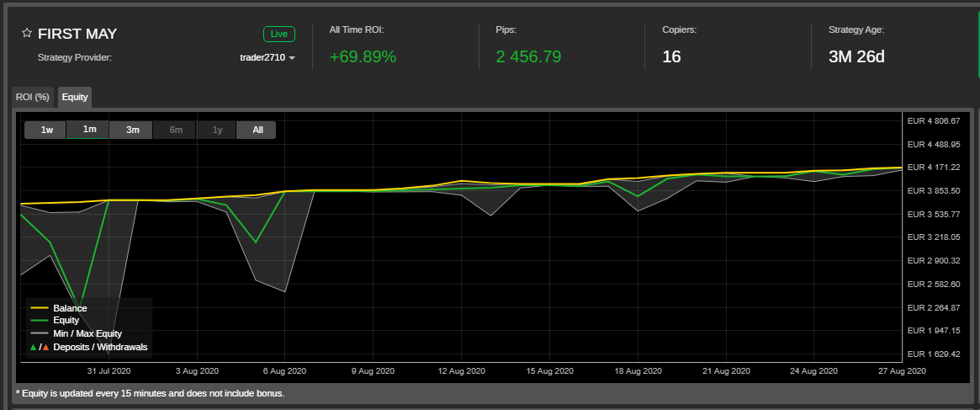Open the trader2710 provider dropdown
Screen dimensions: 980x410
[268, 57]
